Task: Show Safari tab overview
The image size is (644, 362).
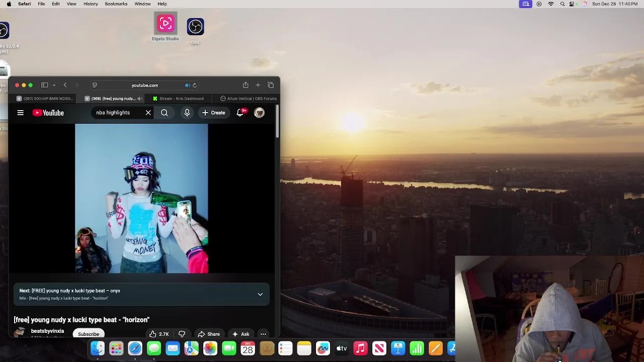Action: (270, 85)
